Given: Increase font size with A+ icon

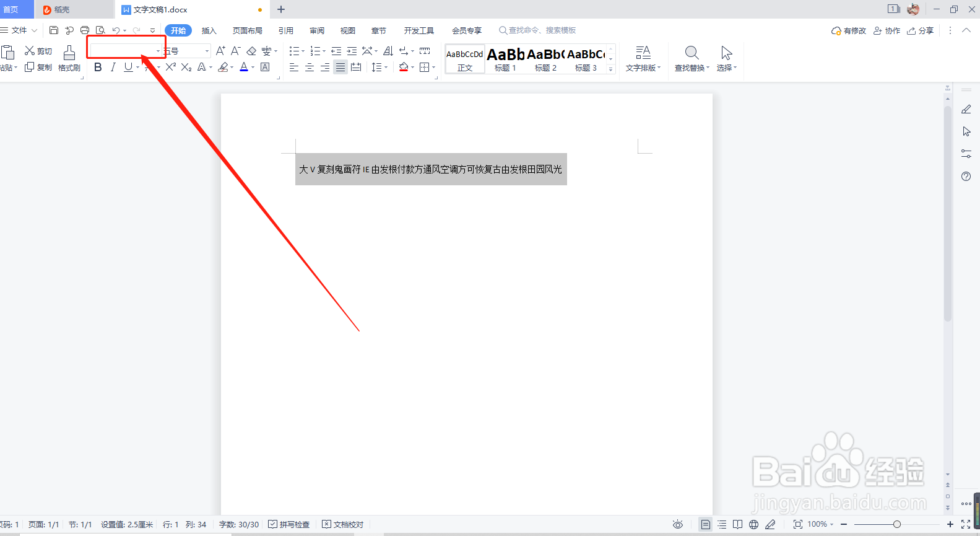Looking at the screenshot, I should [220, 51].
